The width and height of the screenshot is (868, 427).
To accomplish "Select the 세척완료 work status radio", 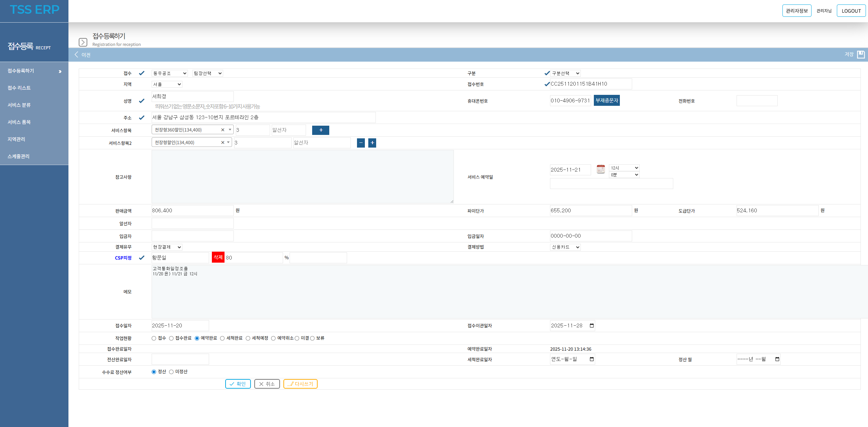I will tap(222, 338).
